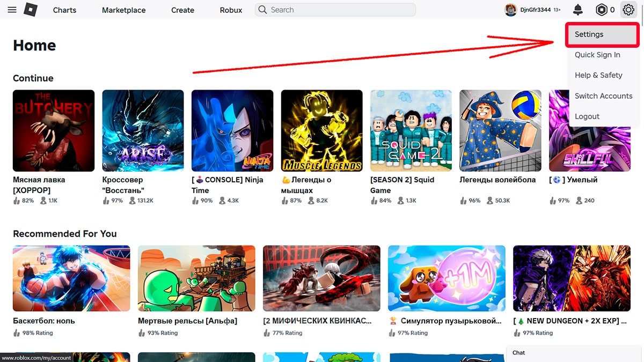Click thumbs-up icon under Мясная лавка

17,201
